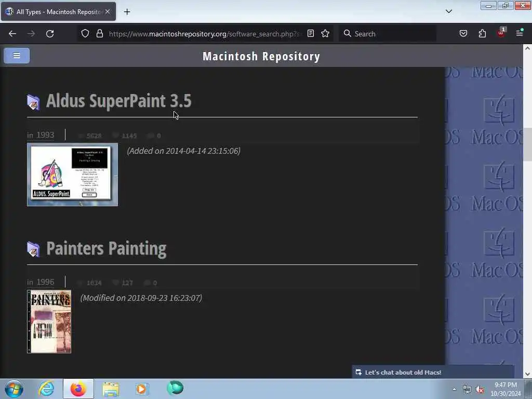Go forward with the forward arrow
The width and height of the screenshot is (532, 399).
click(x=31, y=34)
